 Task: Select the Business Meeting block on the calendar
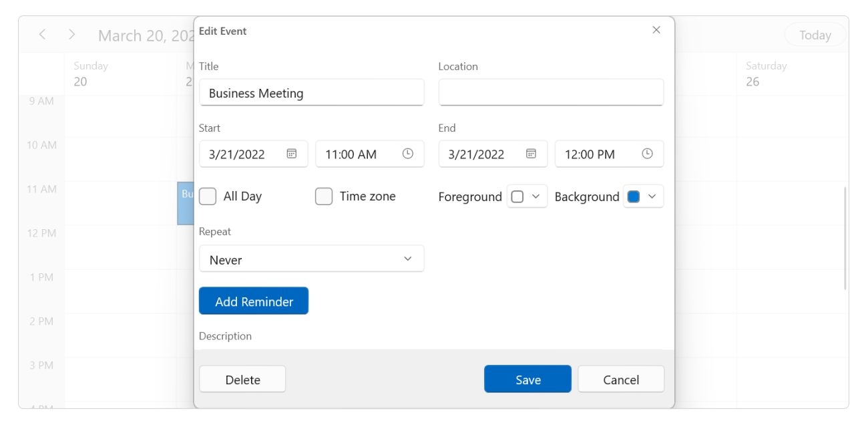coord(186,204)
